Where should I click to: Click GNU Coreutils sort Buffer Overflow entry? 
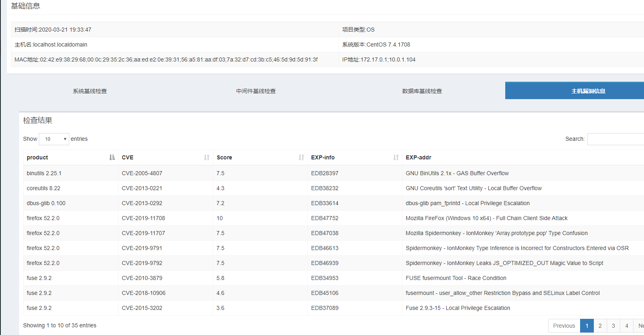(x=474, y=188)
